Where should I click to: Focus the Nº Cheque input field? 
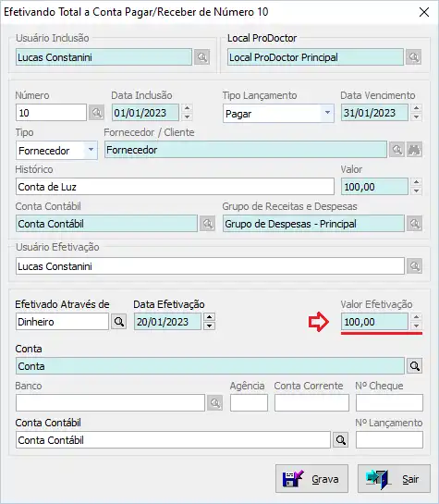(x=389, y=403)
